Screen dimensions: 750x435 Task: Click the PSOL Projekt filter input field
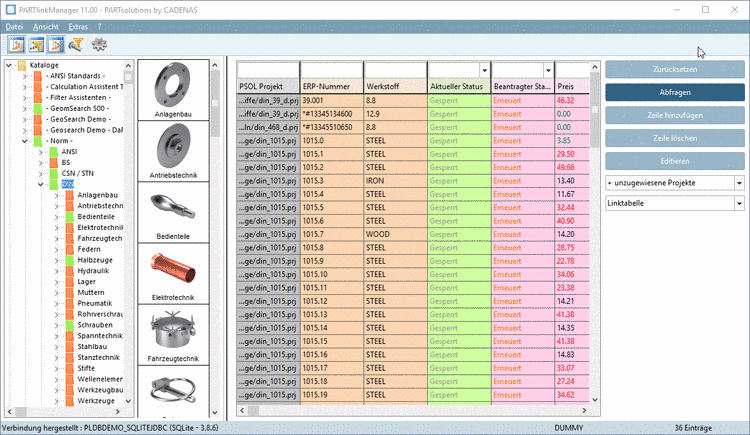[x=268, y=70]
